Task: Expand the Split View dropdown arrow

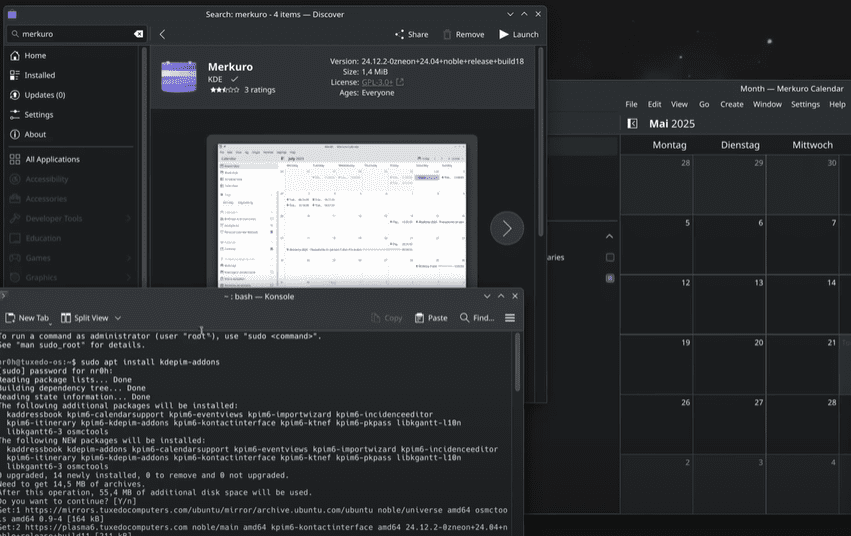Action: 118,318
